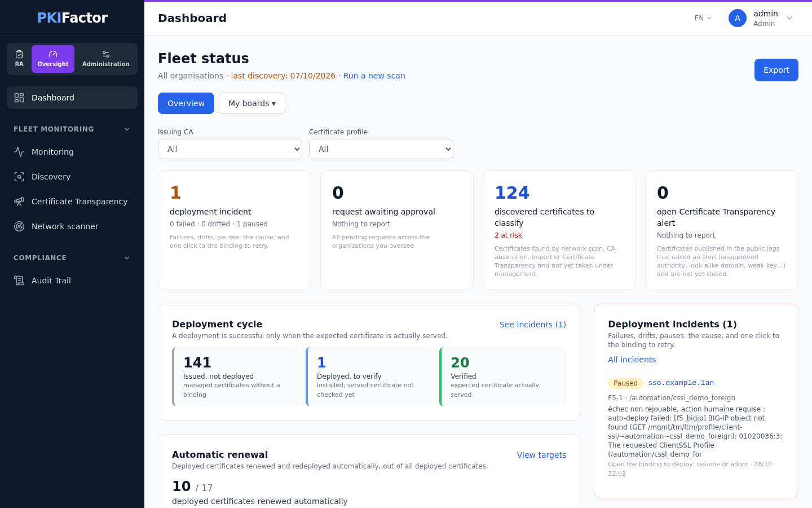This screenshot has height=508, width=812.
Task: Open the RA module clipboard icon
Action: point(19,54)
